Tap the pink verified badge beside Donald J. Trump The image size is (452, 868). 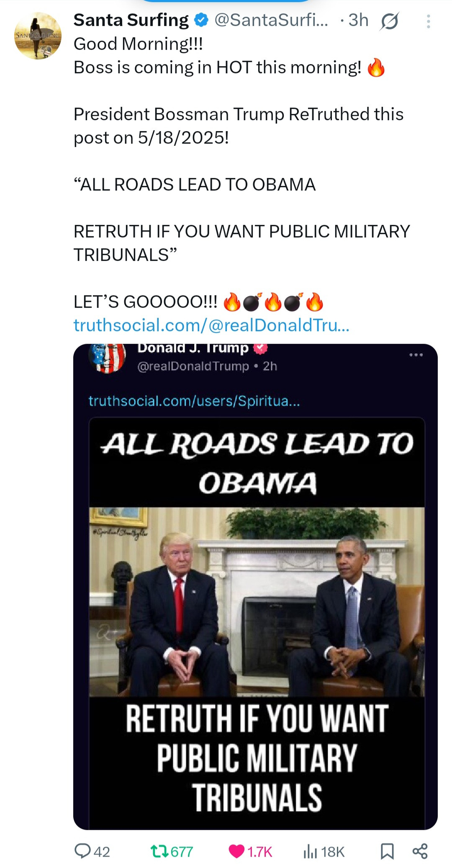click(260, 348)
